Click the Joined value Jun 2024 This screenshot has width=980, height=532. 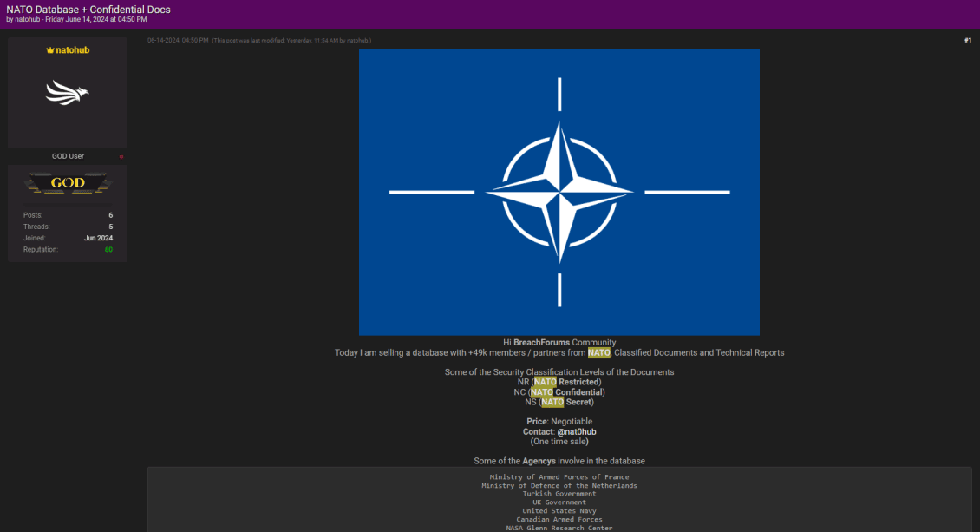tap(98, 238)
